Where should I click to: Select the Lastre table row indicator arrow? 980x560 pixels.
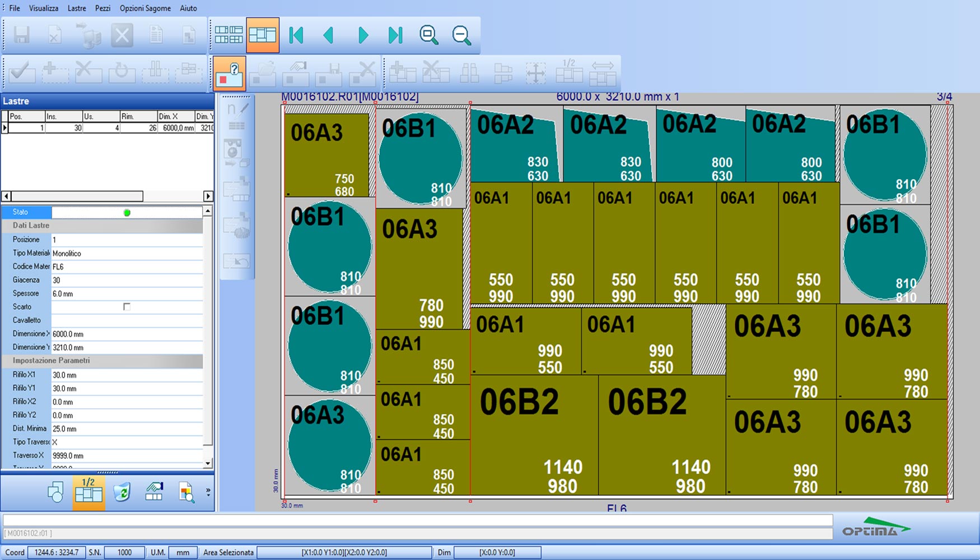[5, 128]
